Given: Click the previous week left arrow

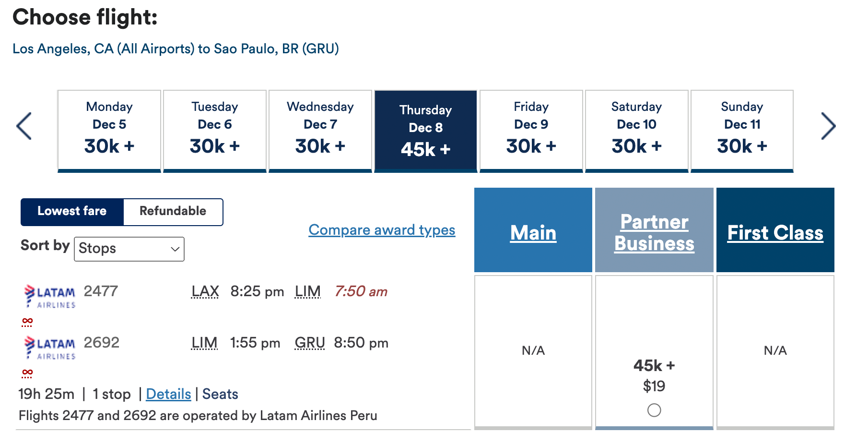Looking at the screenshot, I should (x=24, y=126).
